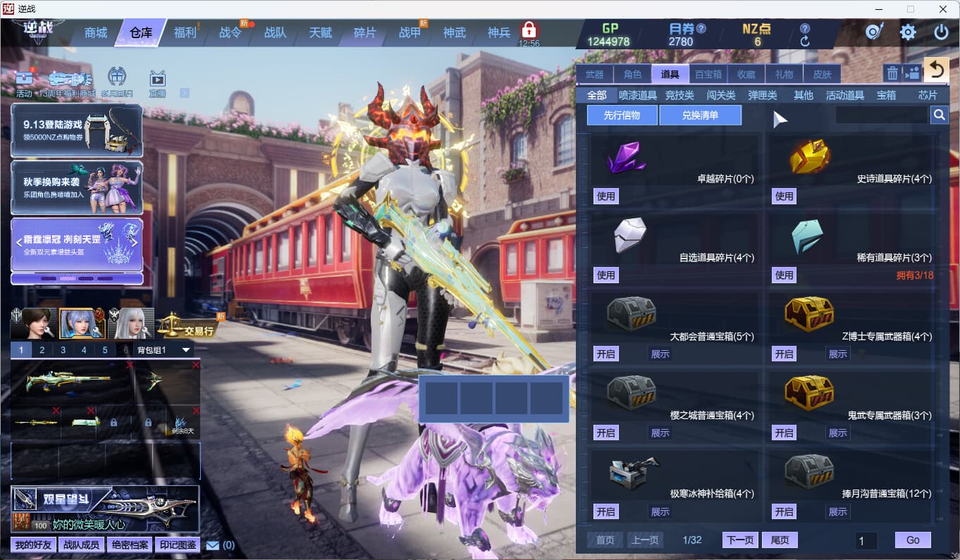Image resolution: width=960 pixels, height=560 pixels.
Task: Switch to the 武器 inventory tab
Action: (594, 74)
